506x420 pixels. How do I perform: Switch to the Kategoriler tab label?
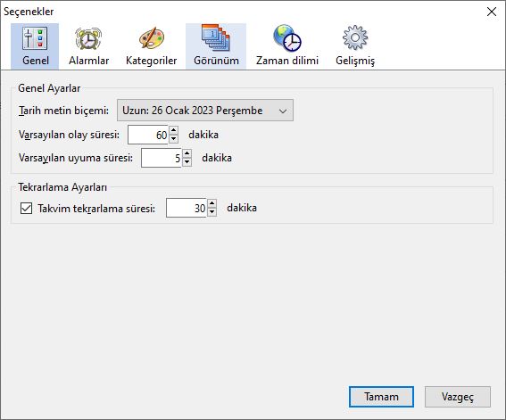tap(152, 61)
